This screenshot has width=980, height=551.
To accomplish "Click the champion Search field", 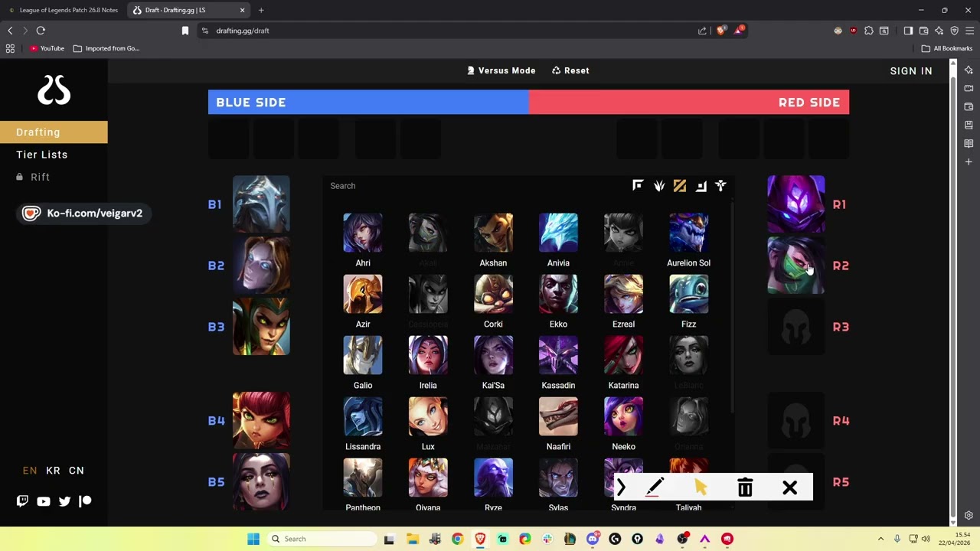I will pyautogui.click(x=475, y=186).
